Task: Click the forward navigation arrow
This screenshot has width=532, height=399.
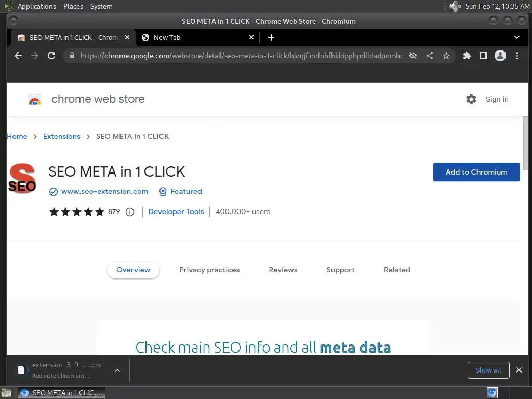Action: click(35, 56)
